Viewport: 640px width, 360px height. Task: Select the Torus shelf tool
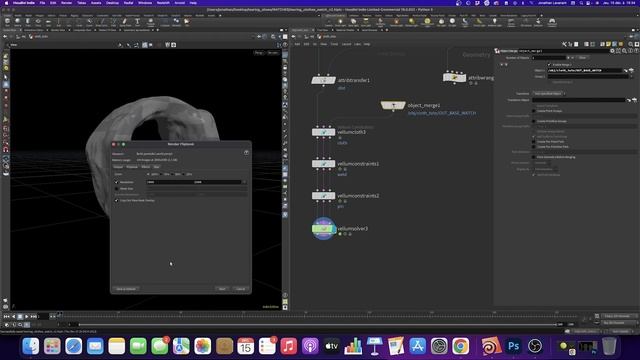coord(38,22)
